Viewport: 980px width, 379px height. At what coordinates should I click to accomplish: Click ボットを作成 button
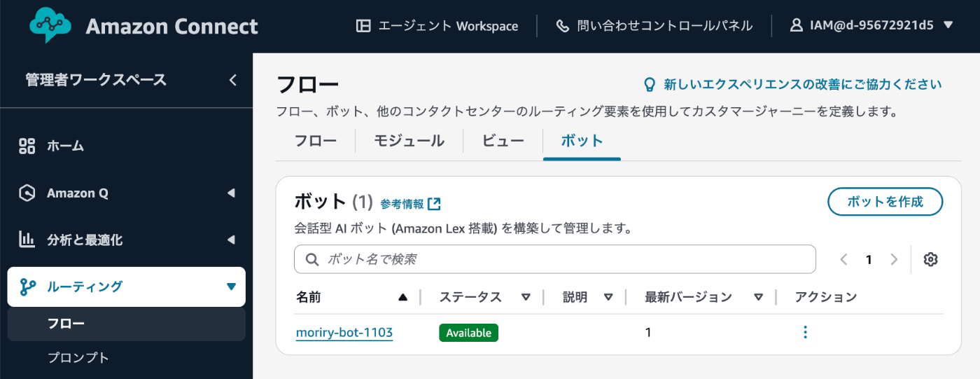click(885, 202)
